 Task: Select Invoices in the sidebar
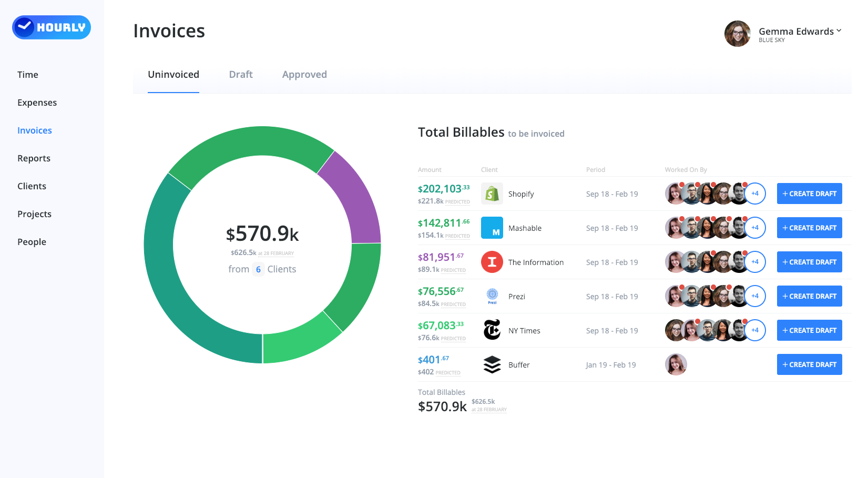tap(35, 130)
